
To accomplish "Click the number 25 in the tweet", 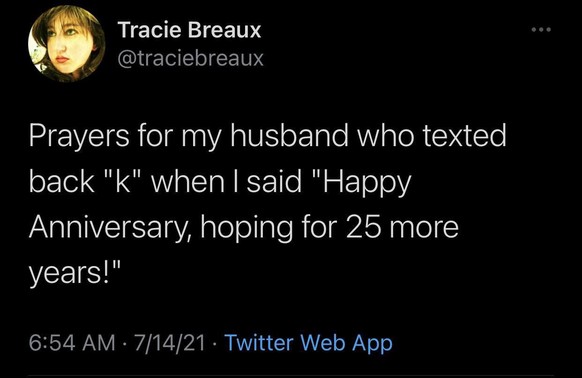I will coord(363,227).
